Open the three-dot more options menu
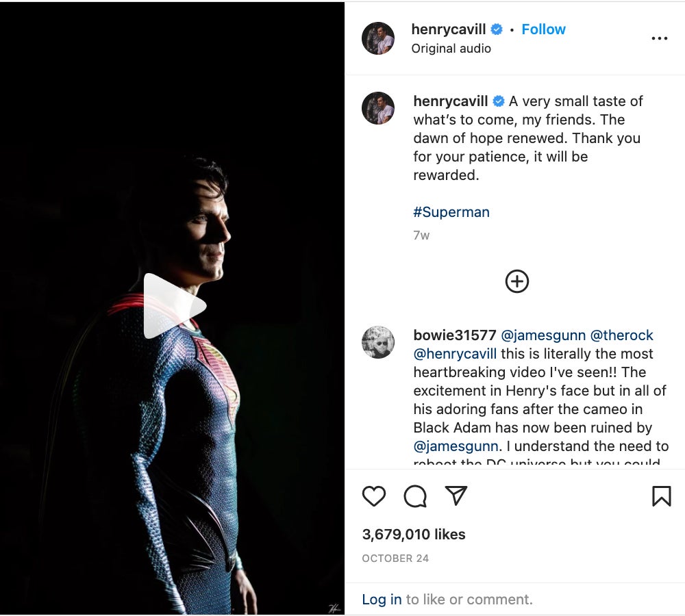 click(659, 39)
